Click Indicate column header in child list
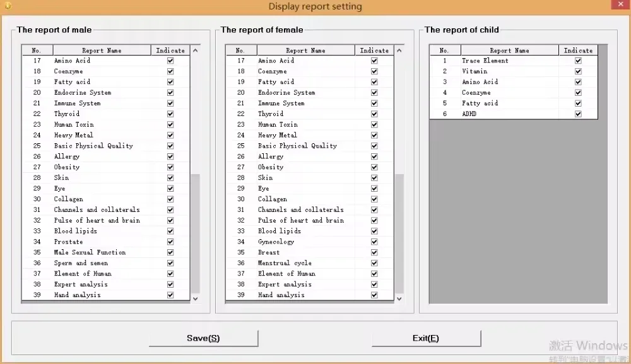Viewport: 631px width, 364px height. click(x=578, y=50)
